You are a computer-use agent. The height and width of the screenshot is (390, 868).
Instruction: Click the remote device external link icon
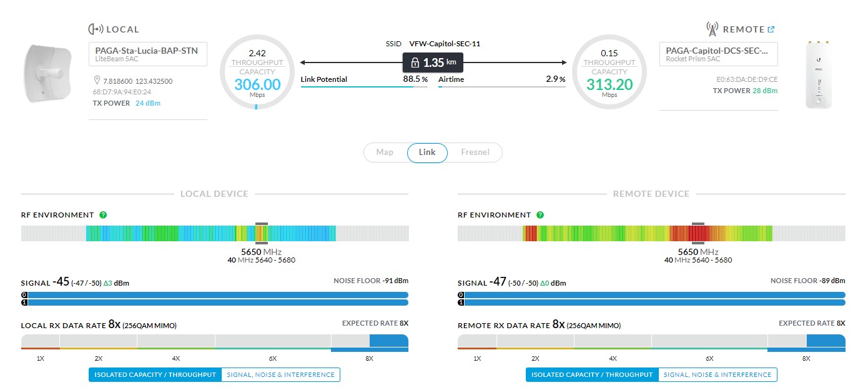[x=771, y=29]
